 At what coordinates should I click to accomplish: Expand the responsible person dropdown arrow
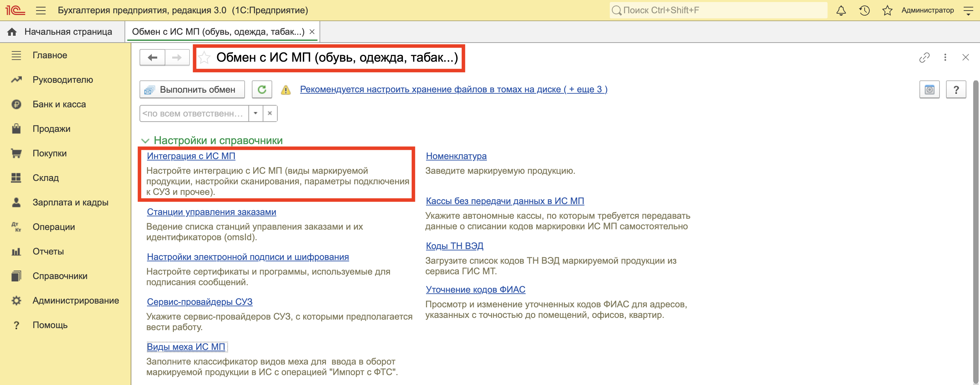256,113
